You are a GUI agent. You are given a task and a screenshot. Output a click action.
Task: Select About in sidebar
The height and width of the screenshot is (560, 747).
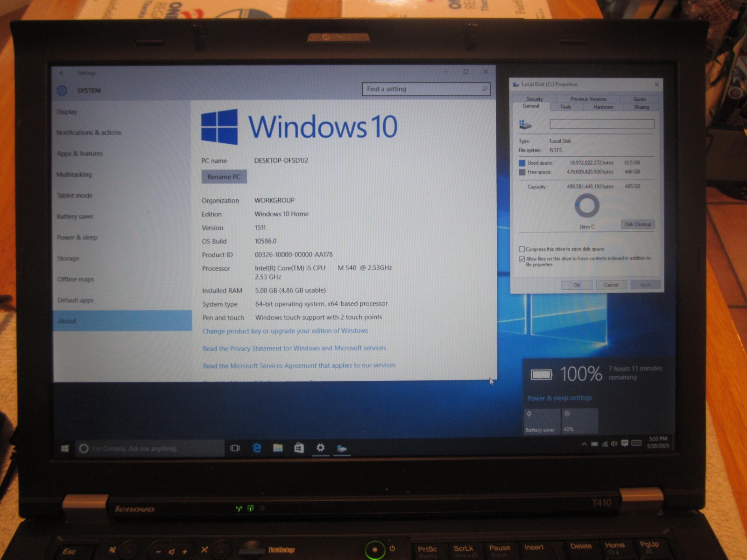tap(123, 321)
